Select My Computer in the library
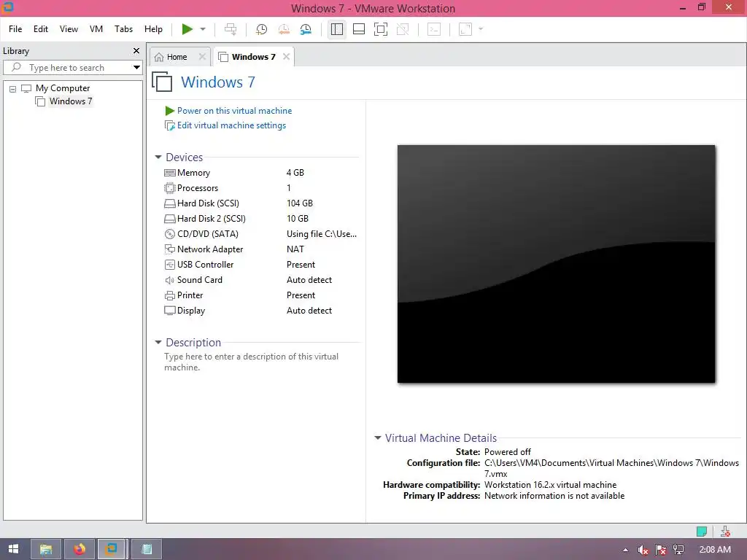Screen dimensions: 747x560 tap(63, 88)
